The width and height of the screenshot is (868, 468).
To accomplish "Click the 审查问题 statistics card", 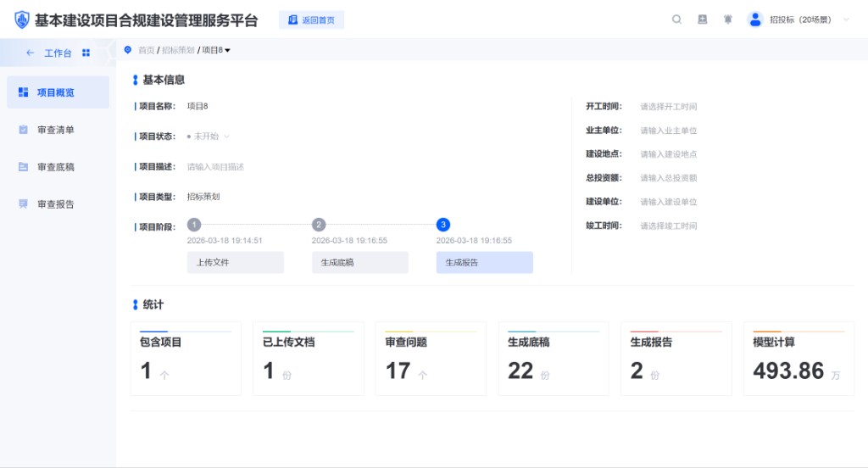I will pyautogui.click(x=431, y=359).
